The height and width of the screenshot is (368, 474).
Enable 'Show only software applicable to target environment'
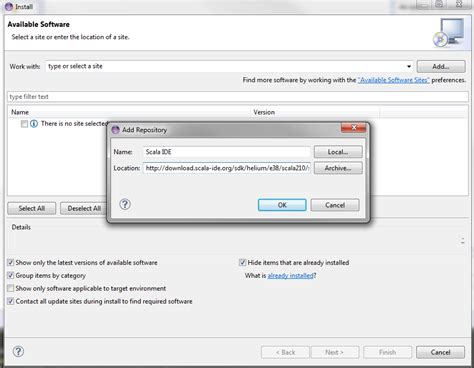point(11,288)
